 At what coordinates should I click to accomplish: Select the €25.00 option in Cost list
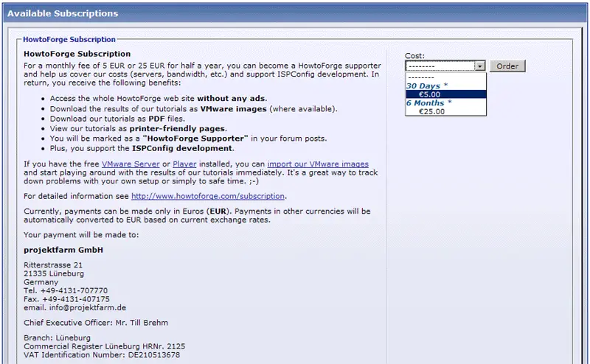pyautogui.click(x=446, y=112)
